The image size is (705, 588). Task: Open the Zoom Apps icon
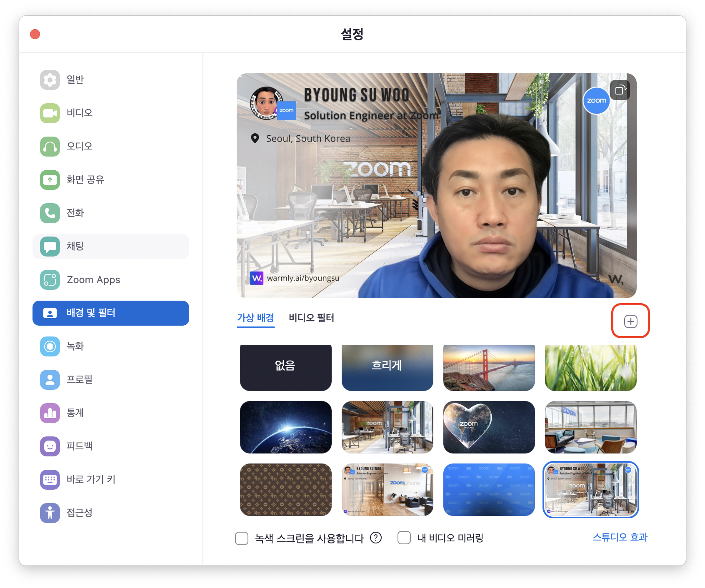(x=50, y=279)
